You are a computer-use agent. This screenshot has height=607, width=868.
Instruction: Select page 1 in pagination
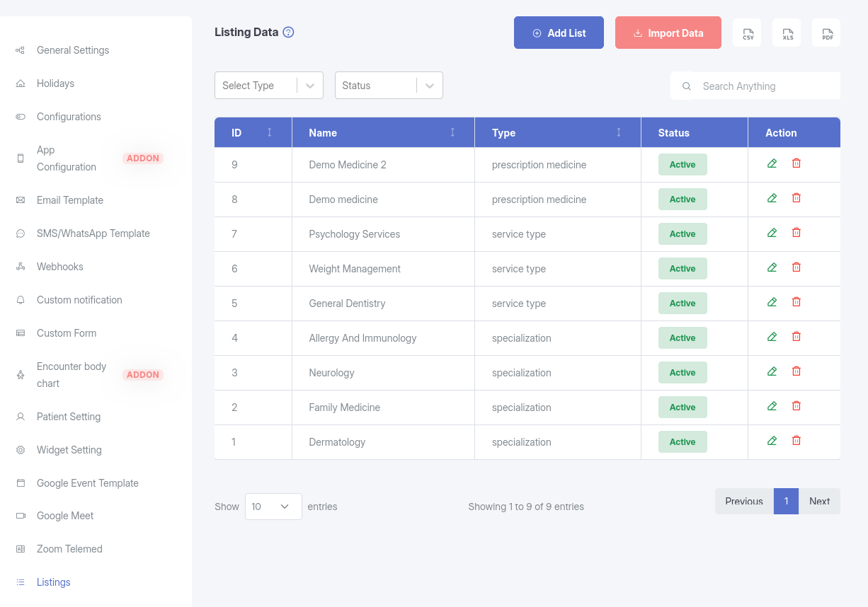click(786, 501)
